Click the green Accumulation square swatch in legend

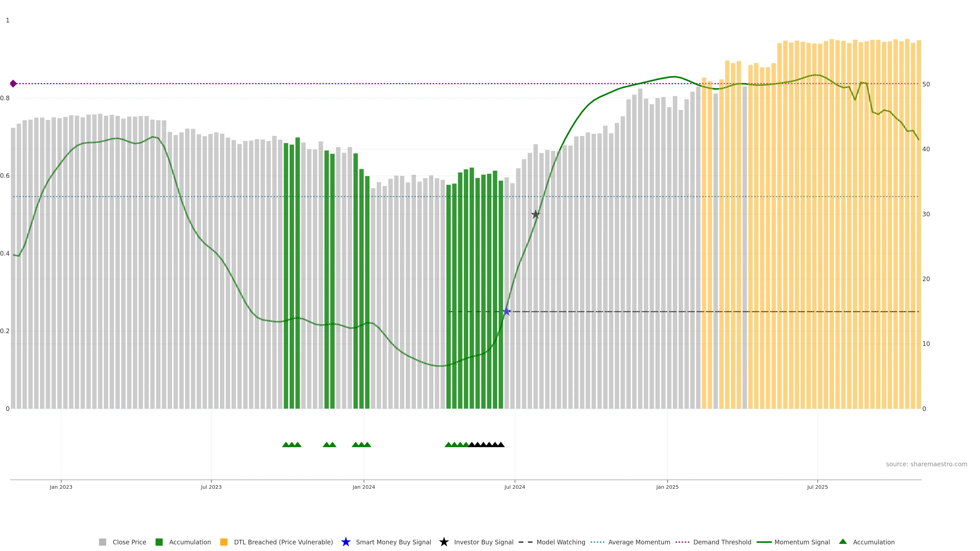tap(159, 542)
